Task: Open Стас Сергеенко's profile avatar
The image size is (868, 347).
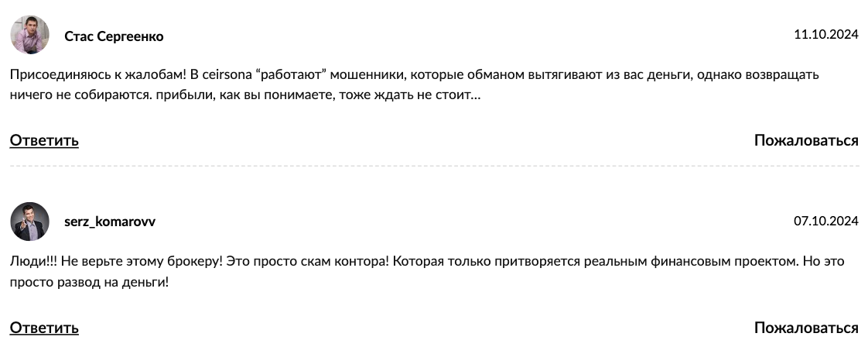Action: coord(30,35)
